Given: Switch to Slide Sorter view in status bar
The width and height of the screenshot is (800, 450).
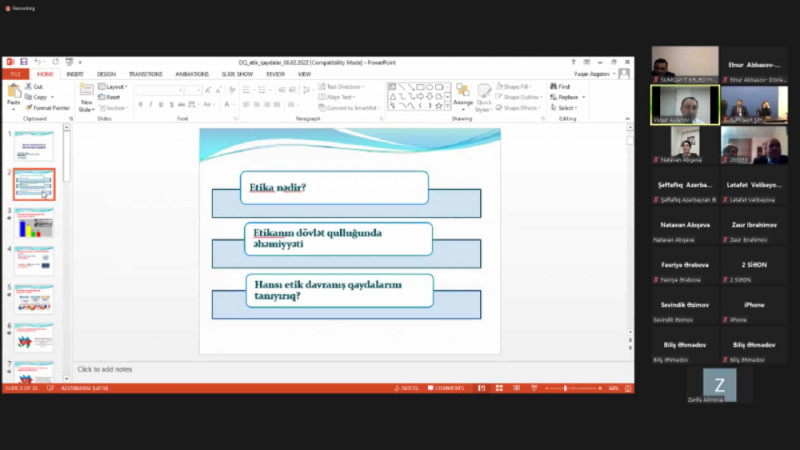Looking at the screenshot, I should pos(499,388).
